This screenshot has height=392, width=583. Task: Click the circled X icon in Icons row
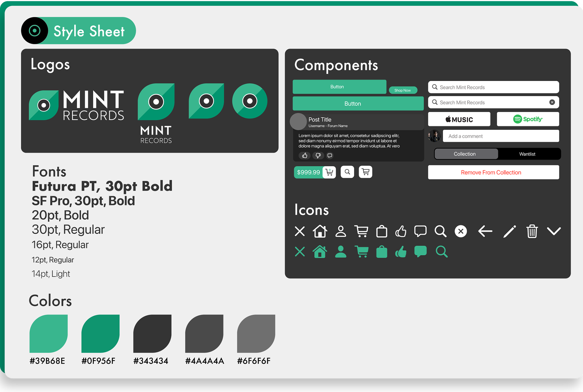pos(461,231)
